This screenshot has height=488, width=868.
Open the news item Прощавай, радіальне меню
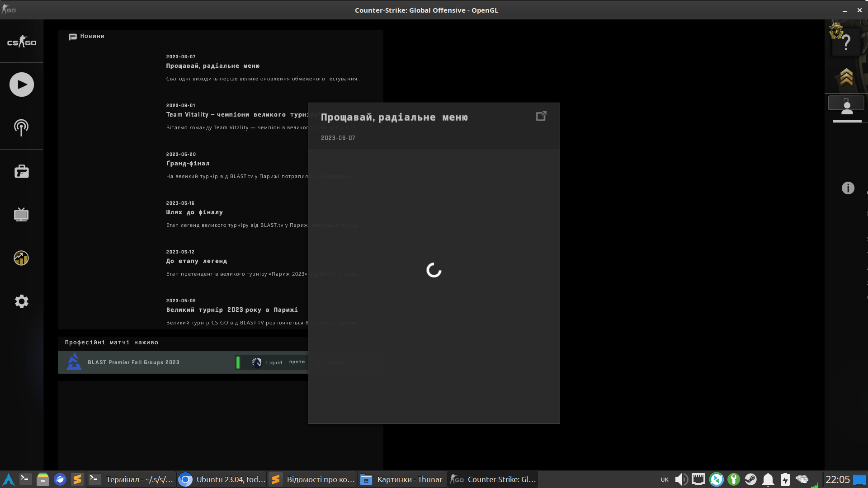pos(213,66)
